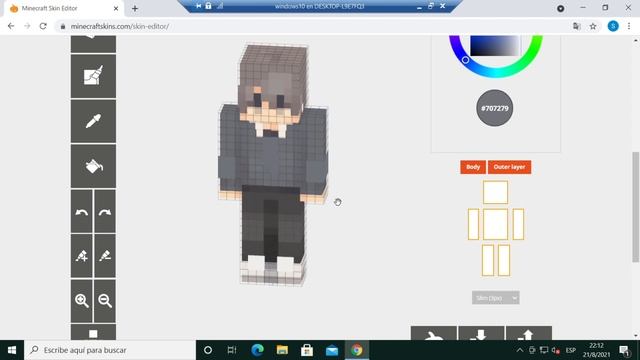
Task: Select the darken color brush tool
Action: [x=105, y=256]
